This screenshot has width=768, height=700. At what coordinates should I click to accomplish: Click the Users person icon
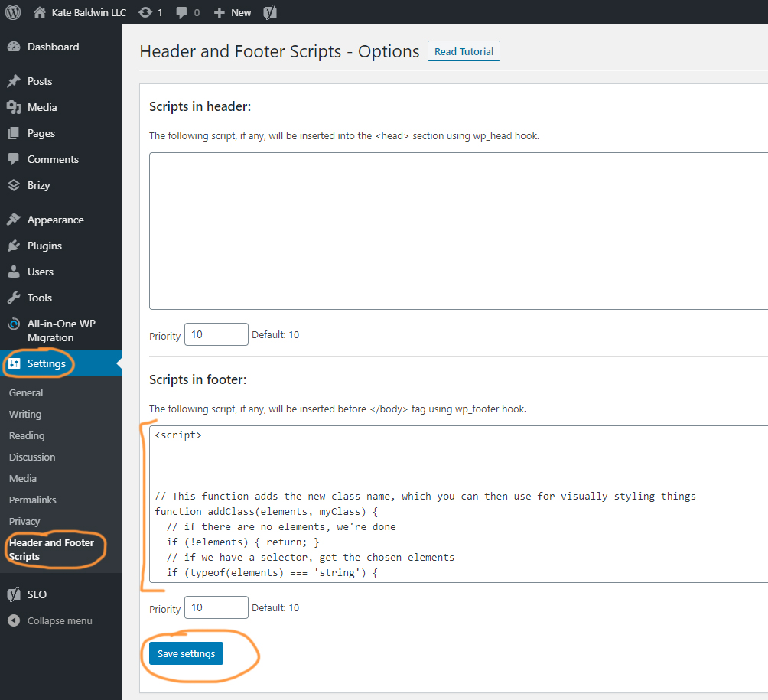pos(14,272)
